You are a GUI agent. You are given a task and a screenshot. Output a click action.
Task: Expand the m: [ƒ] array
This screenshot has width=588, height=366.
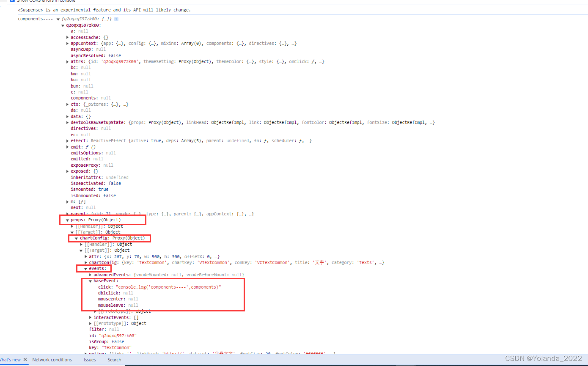tap(68, 202)
